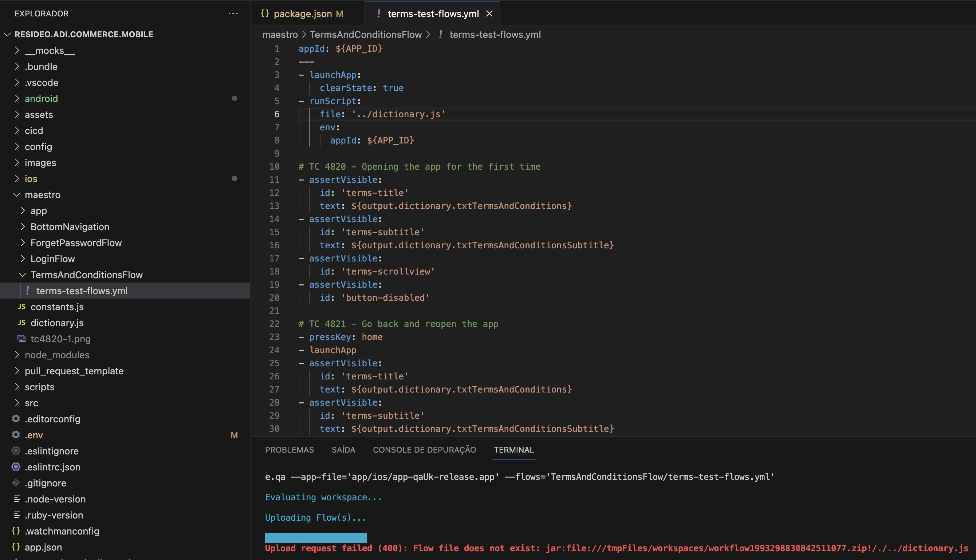The height and width of the screenshot is (560, 976).
Task: Open the JS file icon for dictionary.js
Action: pos(22,323)
